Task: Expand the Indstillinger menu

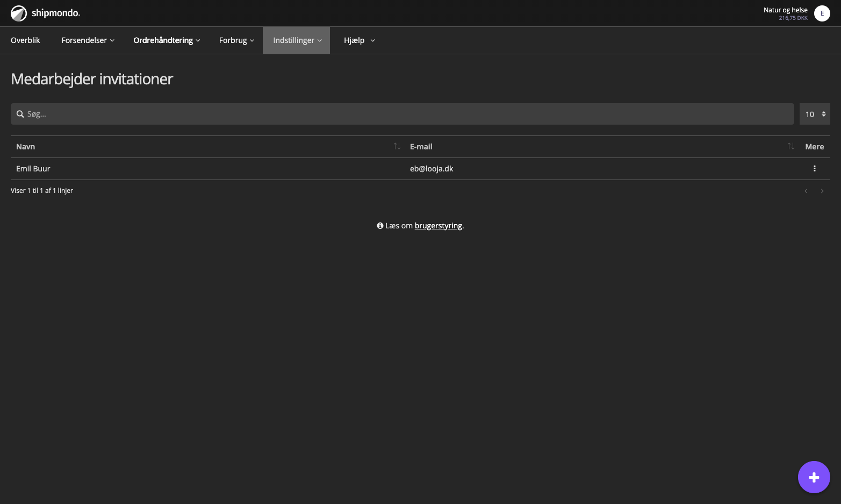Action: pos(297,40)
